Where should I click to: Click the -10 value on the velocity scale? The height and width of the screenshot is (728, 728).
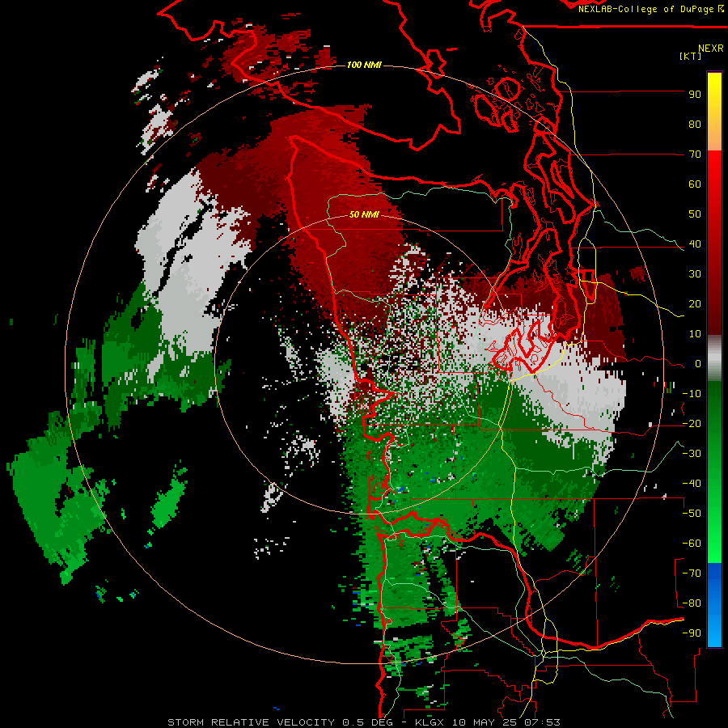pos(692,394)
